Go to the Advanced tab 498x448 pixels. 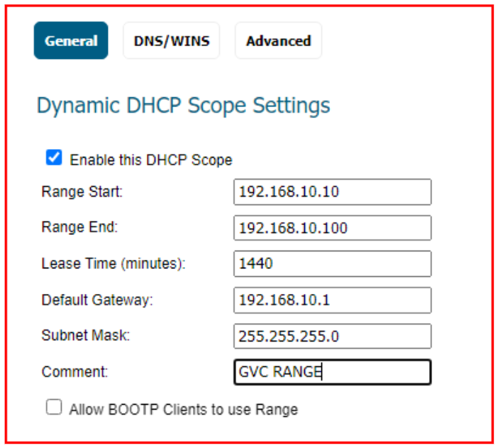[278, 40]
